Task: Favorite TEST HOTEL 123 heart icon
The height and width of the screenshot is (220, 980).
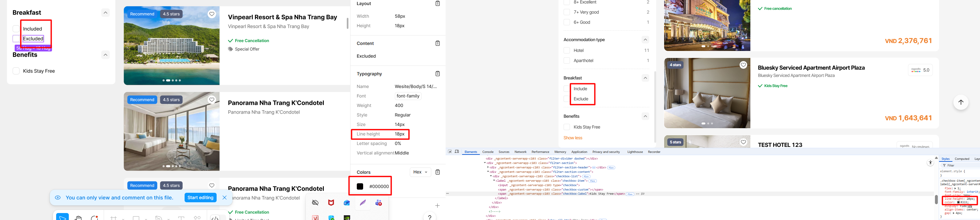Action: point(743,142)
